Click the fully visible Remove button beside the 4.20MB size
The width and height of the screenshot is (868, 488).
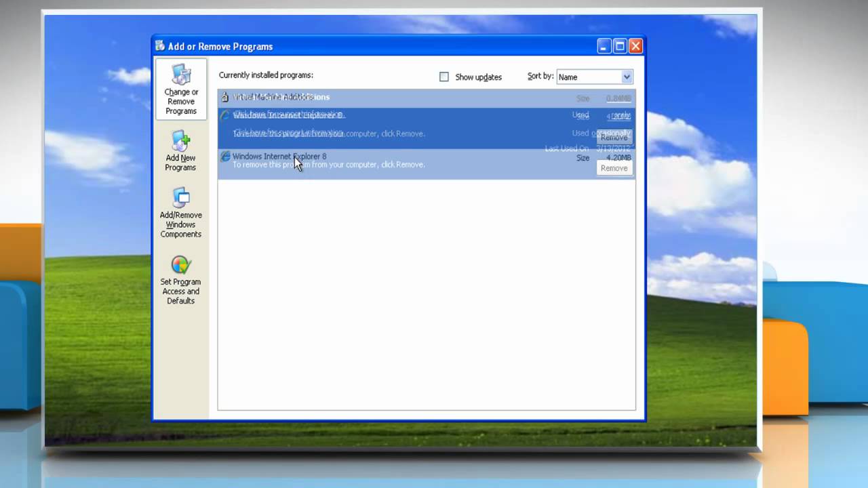click(x=614, y=168)
